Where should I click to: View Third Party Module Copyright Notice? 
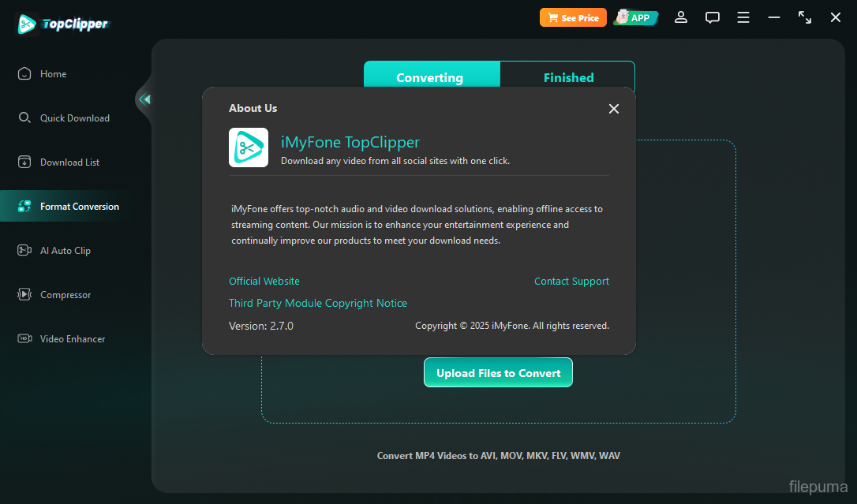(318, 304)
